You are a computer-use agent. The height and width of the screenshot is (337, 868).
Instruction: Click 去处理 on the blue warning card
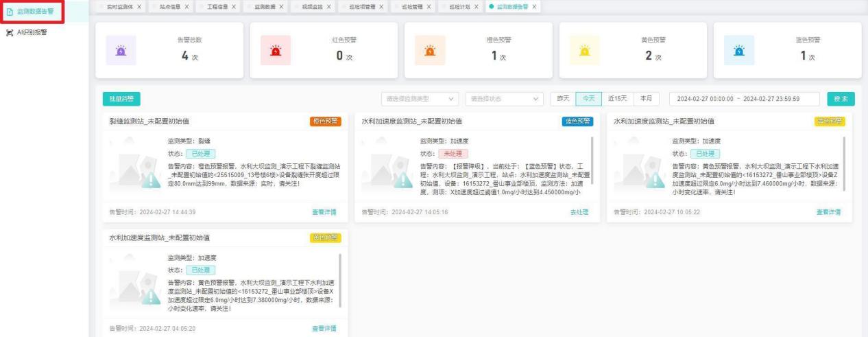tap(579, 212)
